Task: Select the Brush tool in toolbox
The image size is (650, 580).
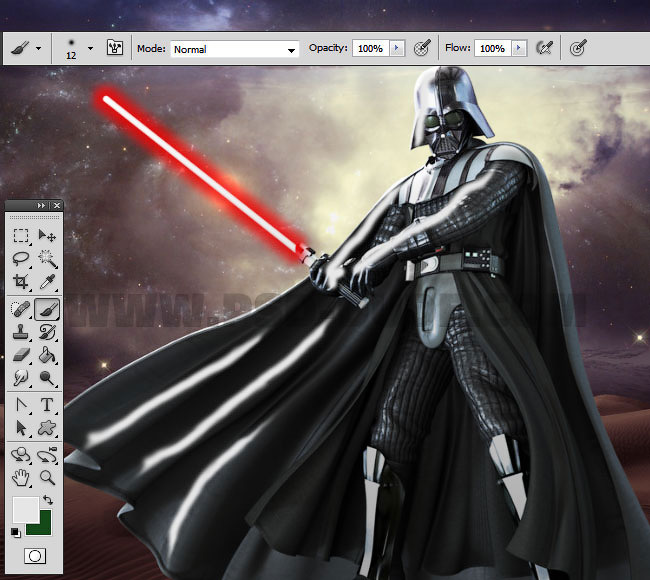Action: click(x=47, y=309)
